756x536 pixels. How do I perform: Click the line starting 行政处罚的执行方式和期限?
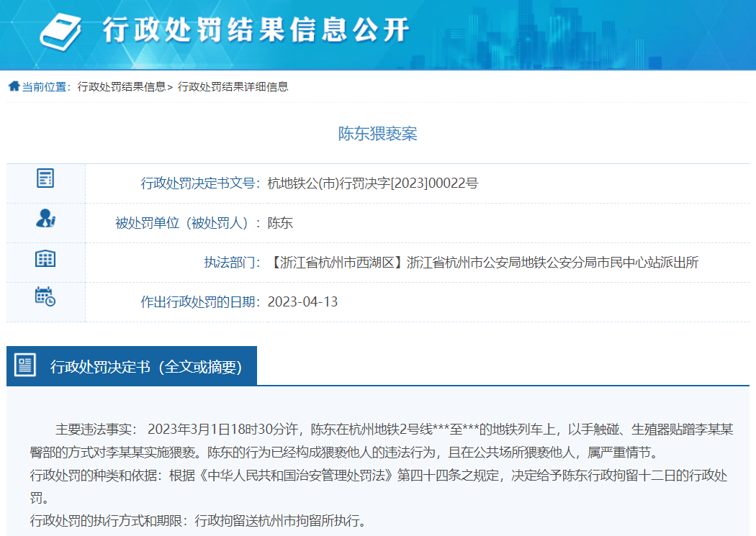tap(198, 521)
